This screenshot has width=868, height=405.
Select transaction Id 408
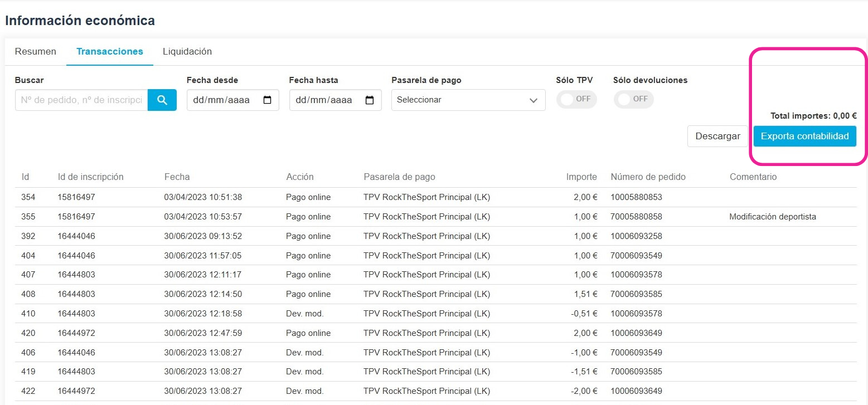point(28,294)
